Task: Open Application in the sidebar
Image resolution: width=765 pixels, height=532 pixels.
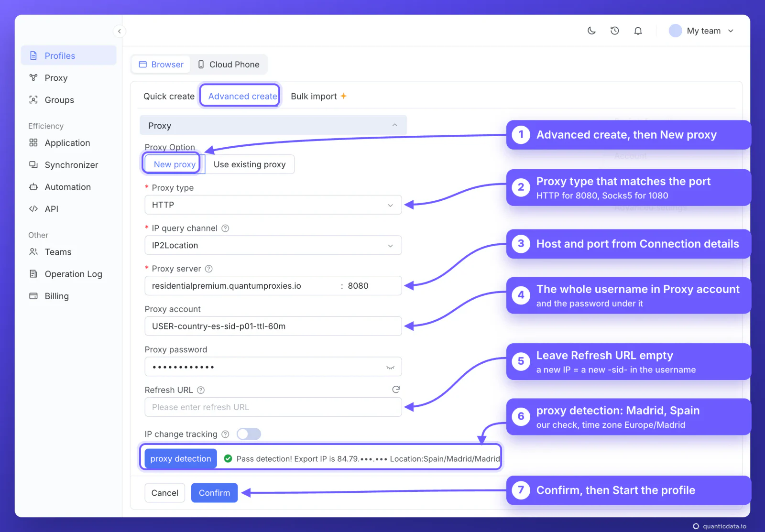Action: [x=69, y=143]
